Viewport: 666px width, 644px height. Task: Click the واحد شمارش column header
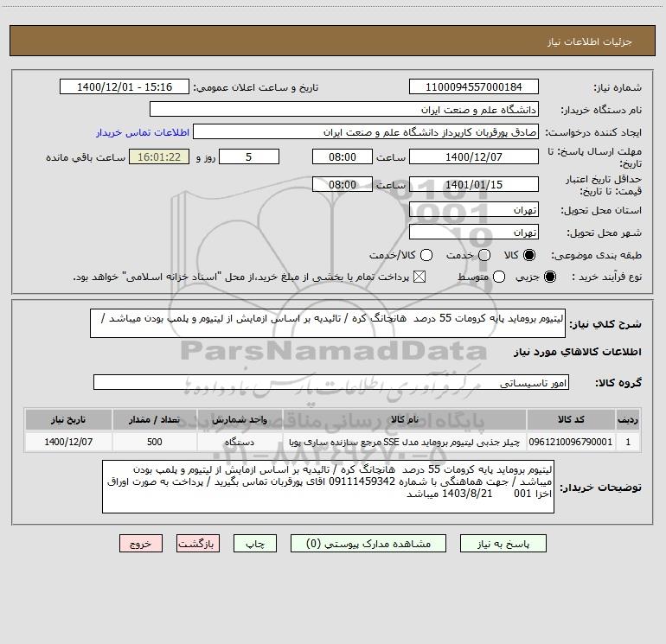point(240,419)
